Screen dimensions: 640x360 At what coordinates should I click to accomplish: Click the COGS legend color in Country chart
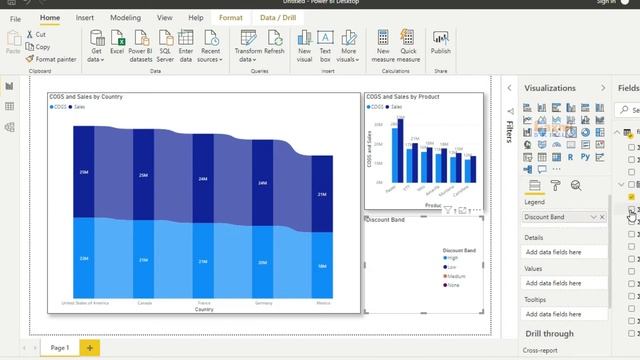[52, 107]
